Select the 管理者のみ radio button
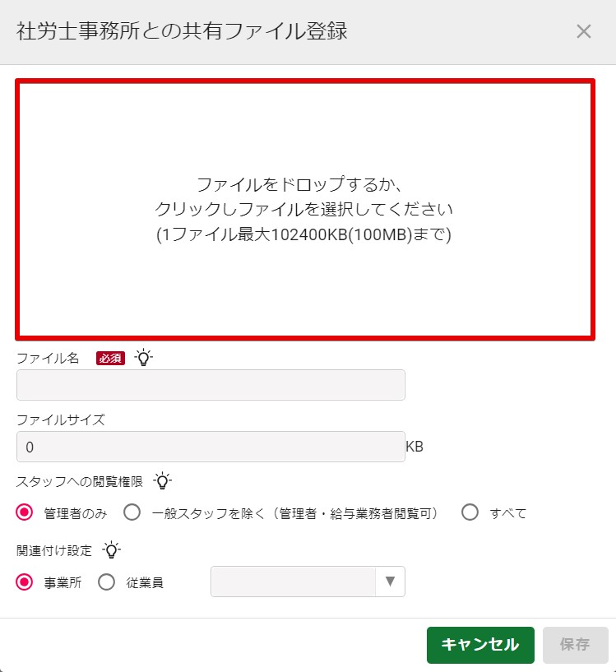The width and height of the screenshot is (616, 672). (x=25, y=512)
